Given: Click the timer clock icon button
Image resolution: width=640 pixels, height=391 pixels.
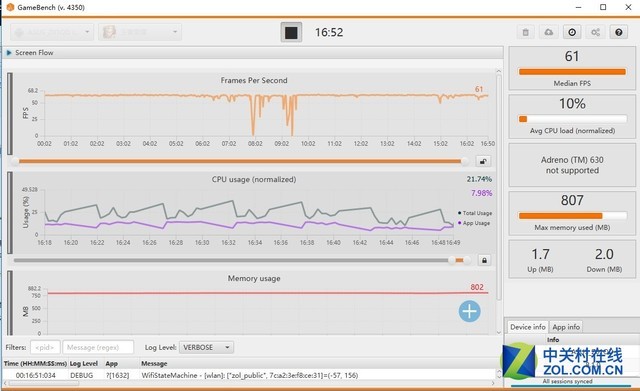Looking at the screenshot, I should coord(572,32).
